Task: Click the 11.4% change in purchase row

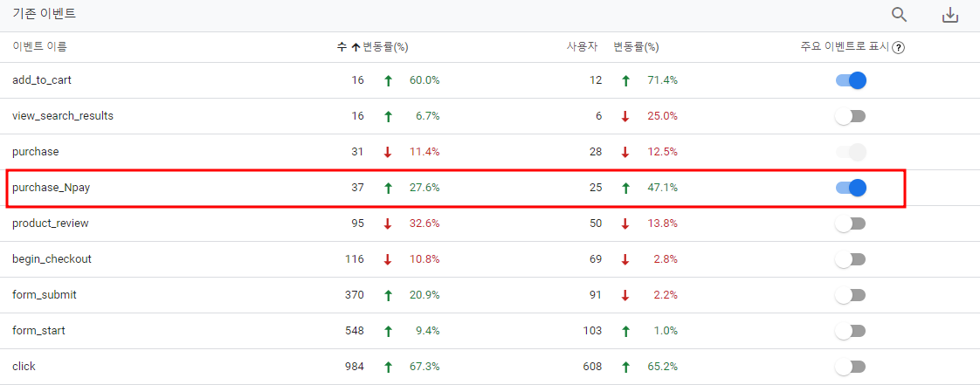Action: (425, 151)
